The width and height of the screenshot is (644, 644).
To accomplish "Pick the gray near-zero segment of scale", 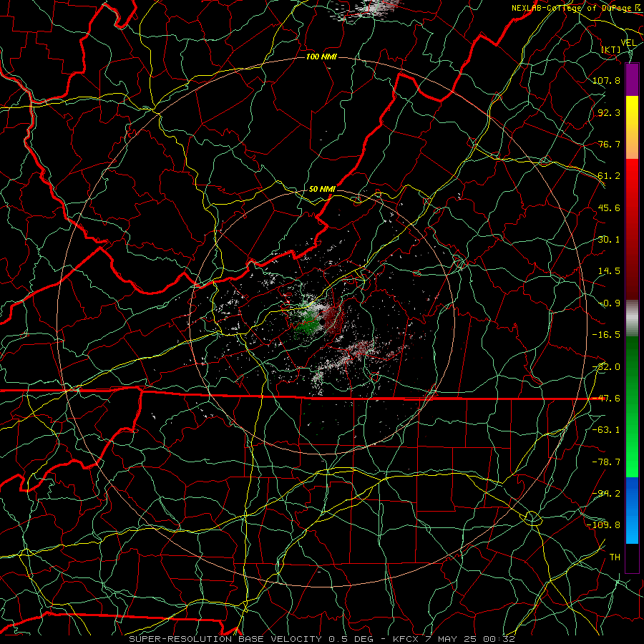I will click(632, 318).
